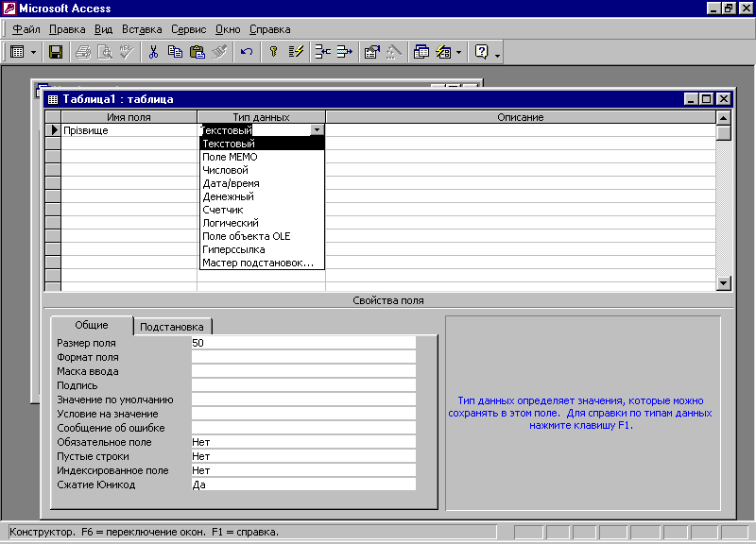Click the Пустые строки value Нет
Viewport: 756px width, 544px height.
303,456
